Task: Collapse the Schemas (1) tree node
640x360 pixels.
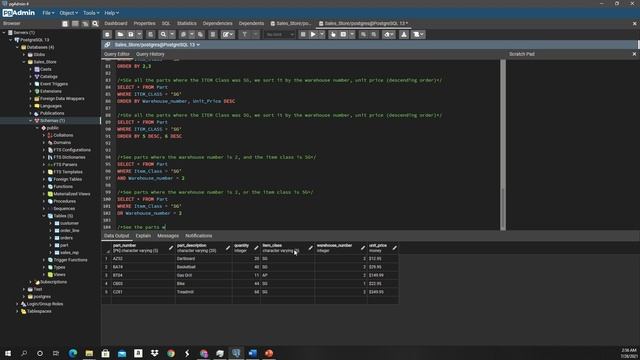Action: pos(31,121)
